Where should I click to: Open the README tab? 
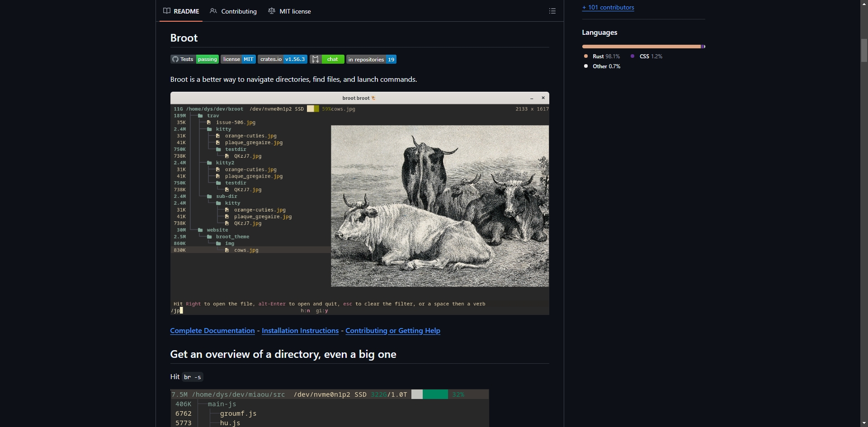pos(181,11)
